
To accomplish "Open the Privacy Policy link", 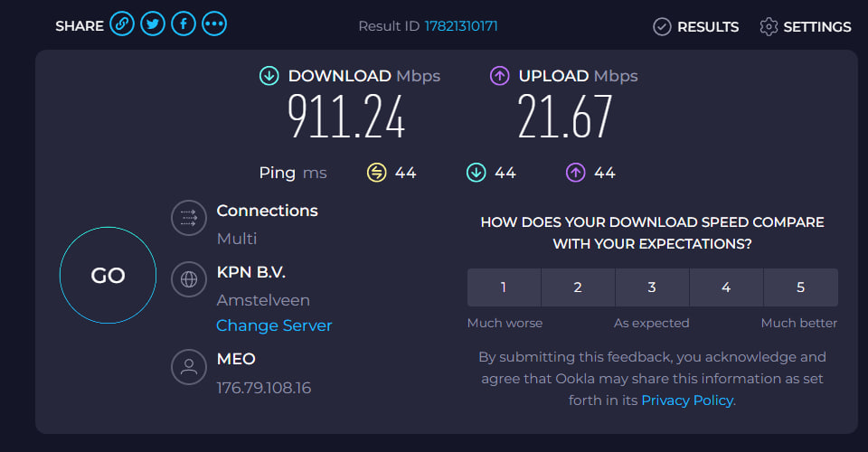I will tap(687, 400).
